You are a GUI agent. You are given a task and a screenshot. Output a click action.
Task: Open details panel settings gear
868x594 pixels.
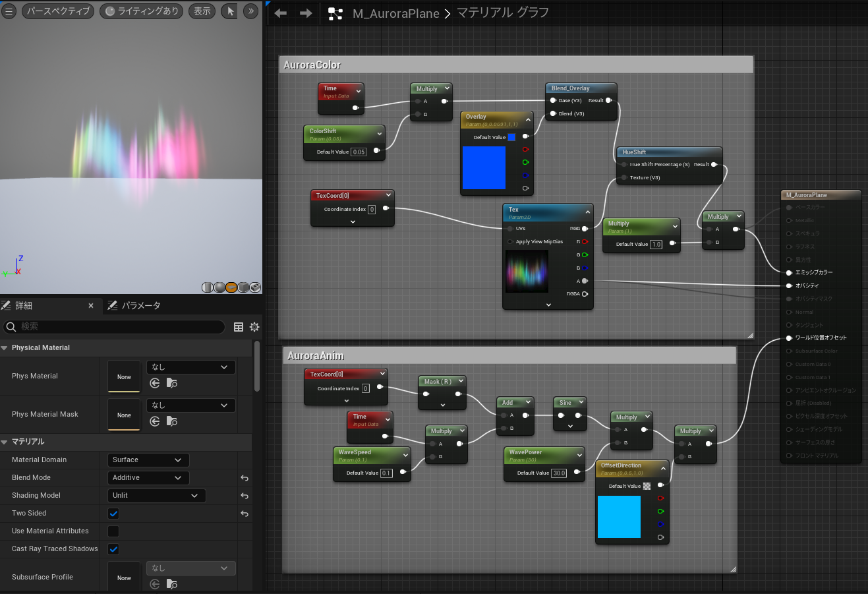coord(254,327)
